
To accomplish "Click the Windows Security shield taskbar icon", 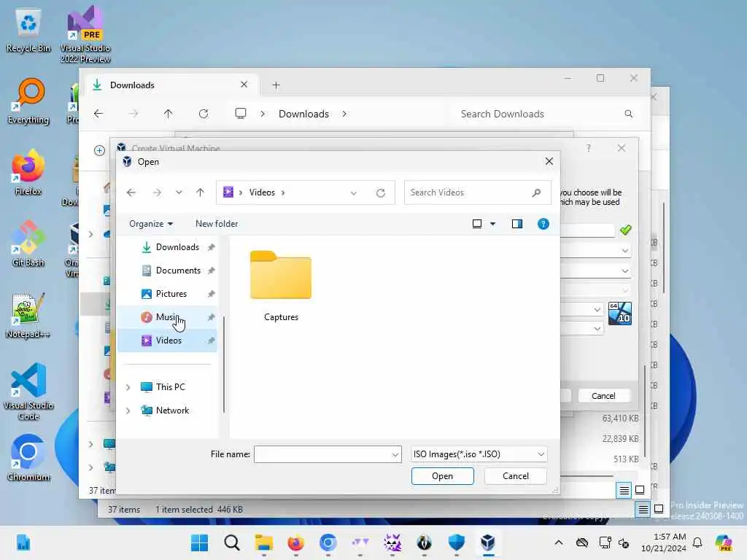I will click(x=457, y=542).
